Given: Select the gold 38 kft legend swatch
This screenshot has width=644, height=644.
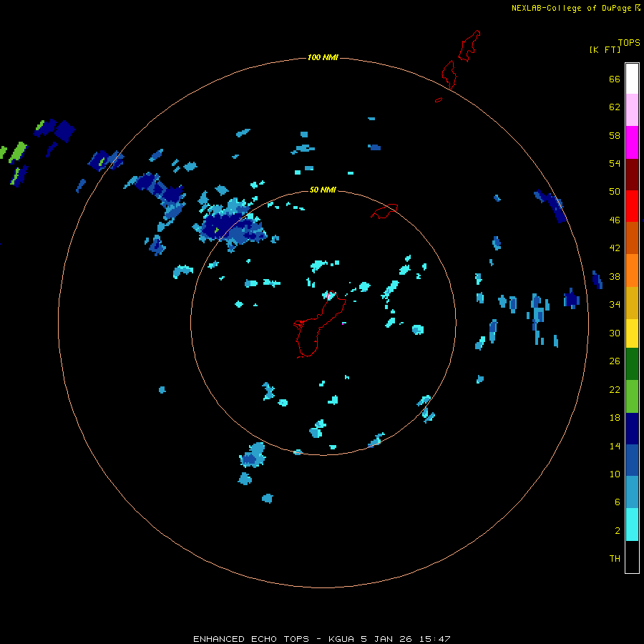Looking at the screenshot, I should click(632, 303).
